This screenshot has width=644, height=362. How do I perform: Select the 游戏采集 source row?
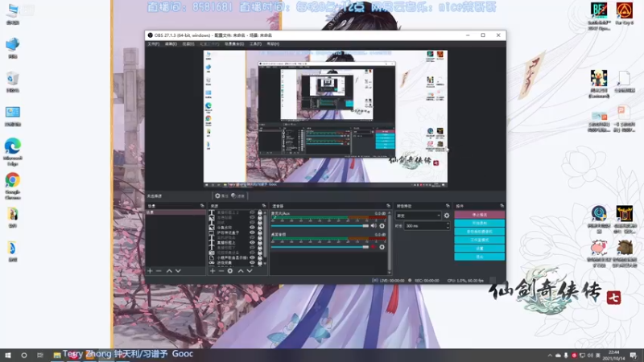[x=237, y=263]
